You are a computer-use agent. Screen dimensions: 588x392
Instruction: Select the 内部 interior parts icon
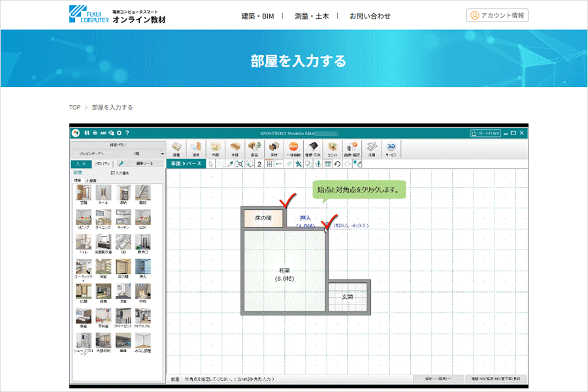click(214, 147)
